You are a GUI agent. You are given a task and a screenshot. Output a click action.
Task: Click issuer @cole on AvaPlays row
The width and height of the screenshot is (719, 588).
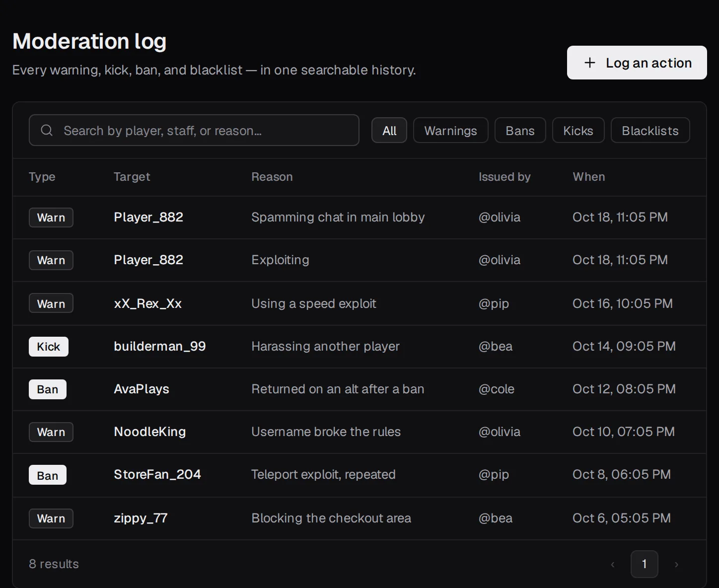point(496,389)
